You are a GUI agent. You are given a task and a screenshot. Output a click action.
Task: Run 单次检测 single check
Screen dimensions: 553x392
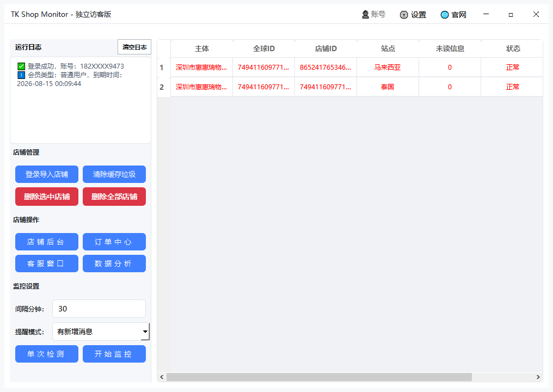click(x=47, y=354)
